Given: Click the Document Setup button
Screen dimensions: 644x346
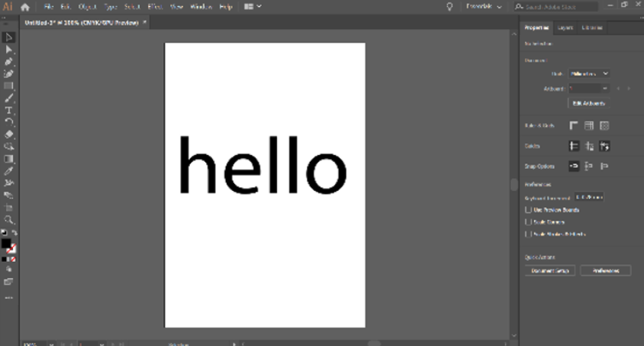Looking at the screenshot, I should pos(550,271).
